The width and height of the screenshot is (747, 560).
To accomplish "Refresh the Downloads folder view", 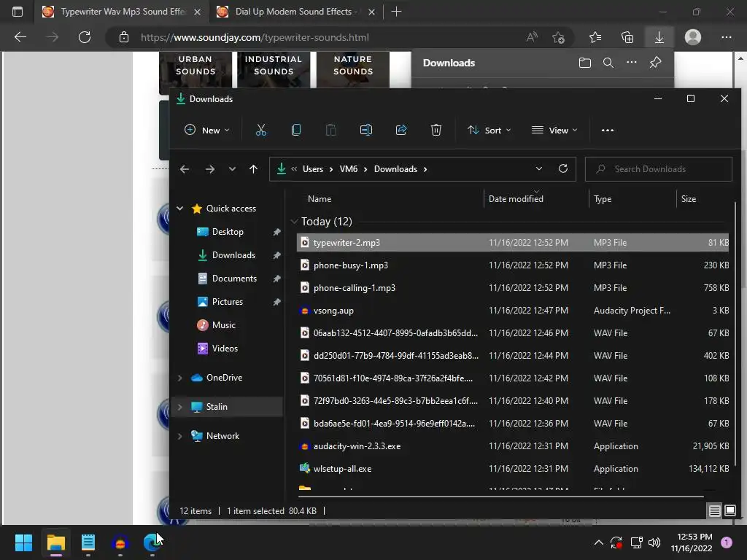I will click(x=562, y=168).
